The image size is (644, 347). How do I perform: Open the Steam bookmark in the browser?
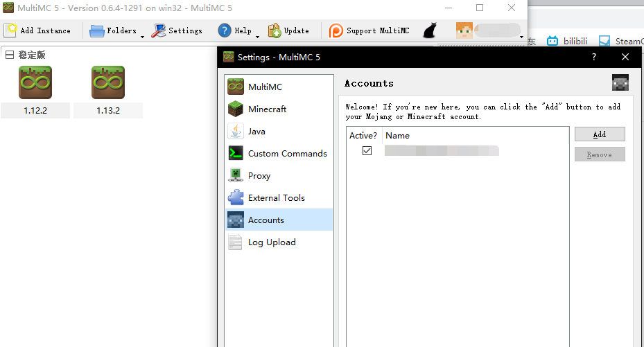tap(621, 41)
